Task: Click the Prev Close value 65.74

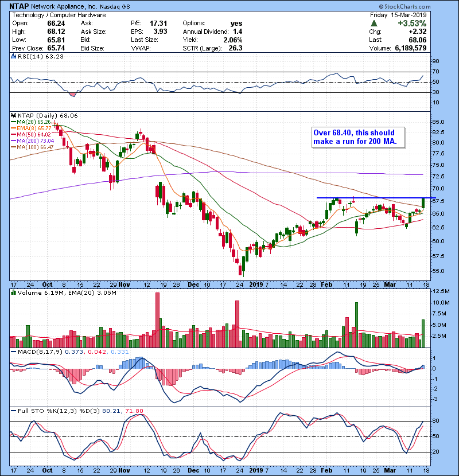Action: 56,48
